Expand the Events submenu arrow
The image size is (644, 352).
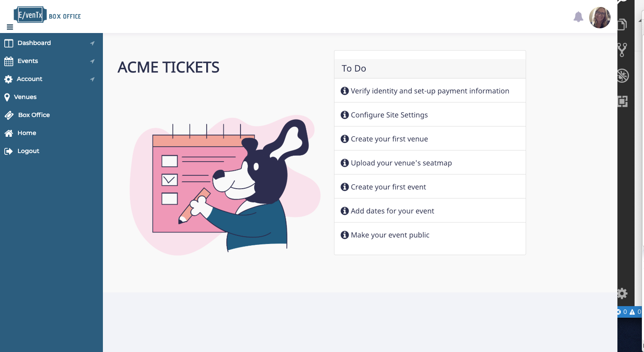[92, 61]
